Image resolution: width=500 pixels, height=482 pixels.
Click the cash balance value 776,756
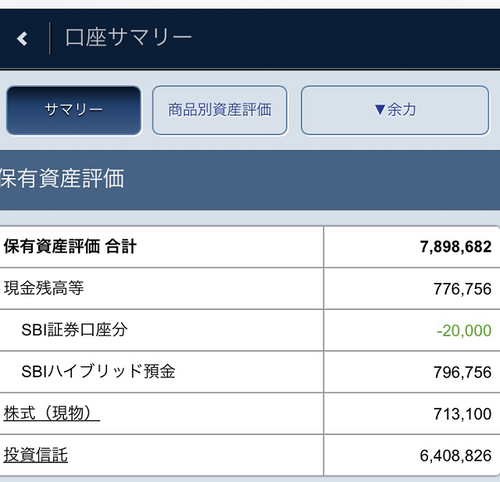pyautogui.click(x=462, y=289)
